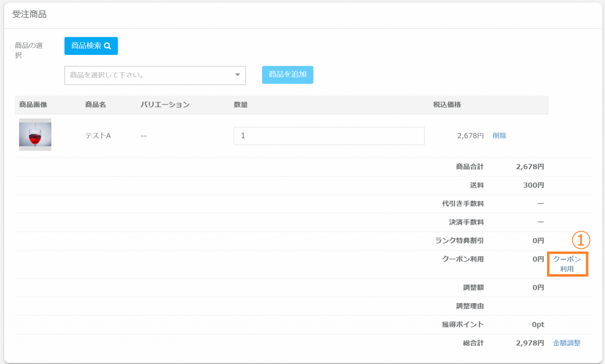Select the バリエーション column header

165,105
